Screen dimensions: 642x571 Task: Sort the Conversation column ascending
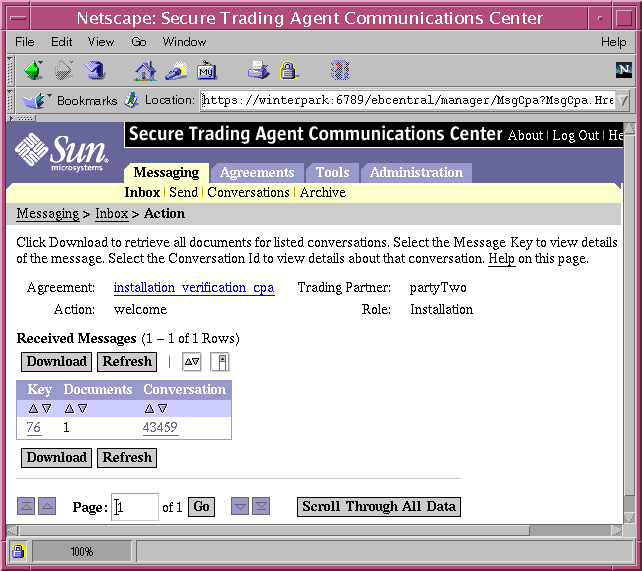click(149, 409)
